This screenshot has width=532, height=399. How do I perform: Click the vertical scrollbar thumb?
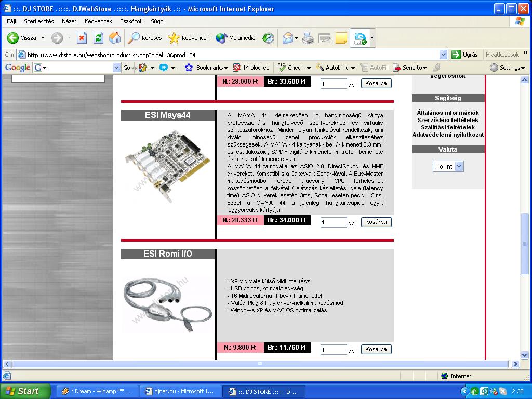pyautogui.click(x=525, y=244)
